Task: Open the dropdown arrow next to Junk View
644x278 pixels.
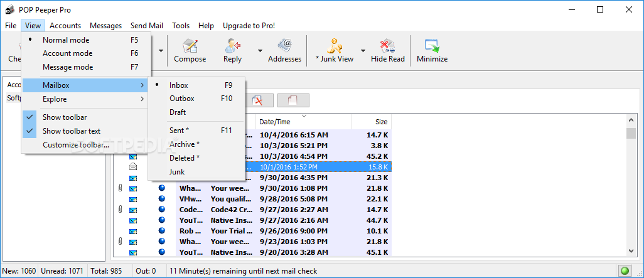Action: click(x=363, y=50)
